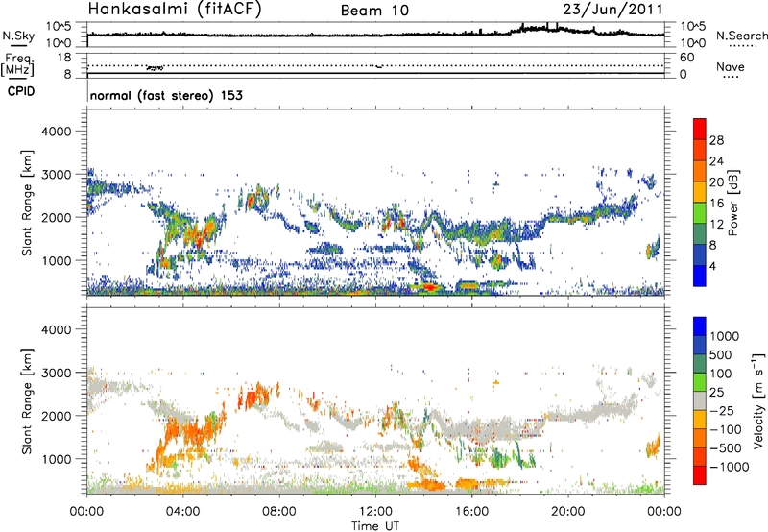Click the red top segment of the Power colorbar
The height and width of the screenshot is (532, 768).
tap(700, 129)
